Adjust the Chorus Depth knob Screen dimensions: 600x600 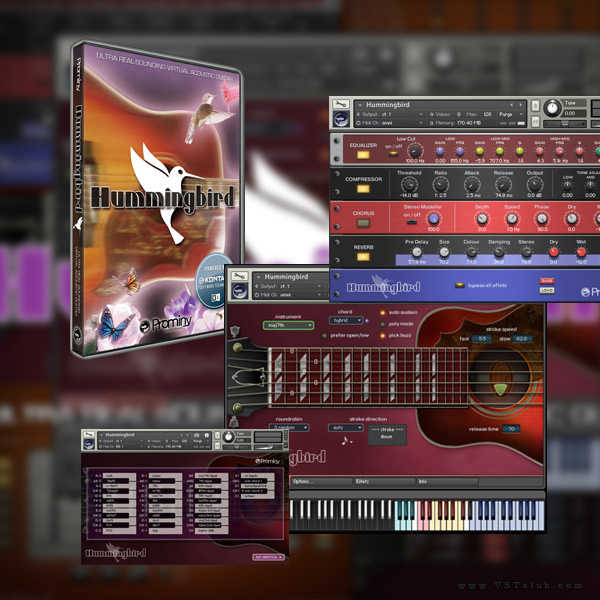pyautogui.click(x=482, y=219)
